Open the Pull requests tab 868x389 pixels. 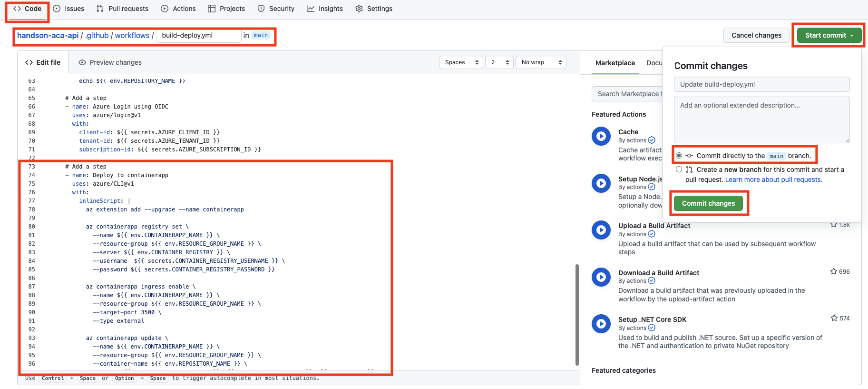pyautogui.click(x=122, y=9)
